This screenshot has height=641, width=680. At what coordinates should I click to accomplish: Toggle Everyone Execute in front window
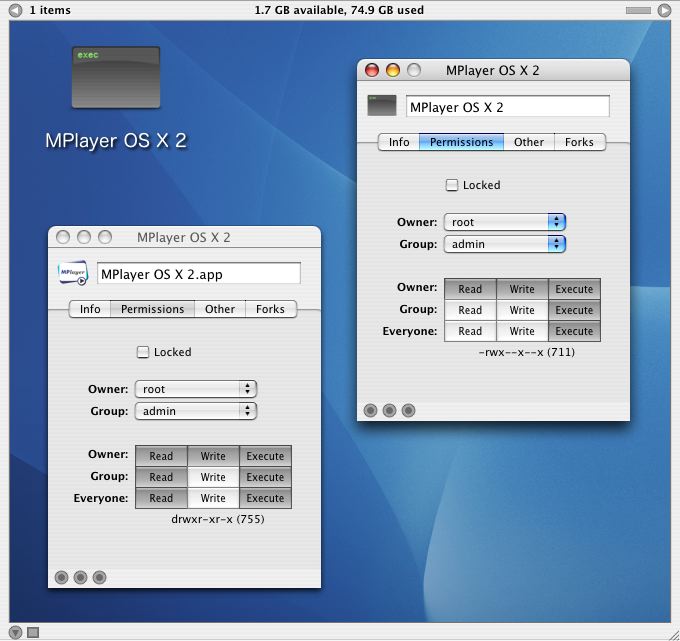click(x=574, y=331)
